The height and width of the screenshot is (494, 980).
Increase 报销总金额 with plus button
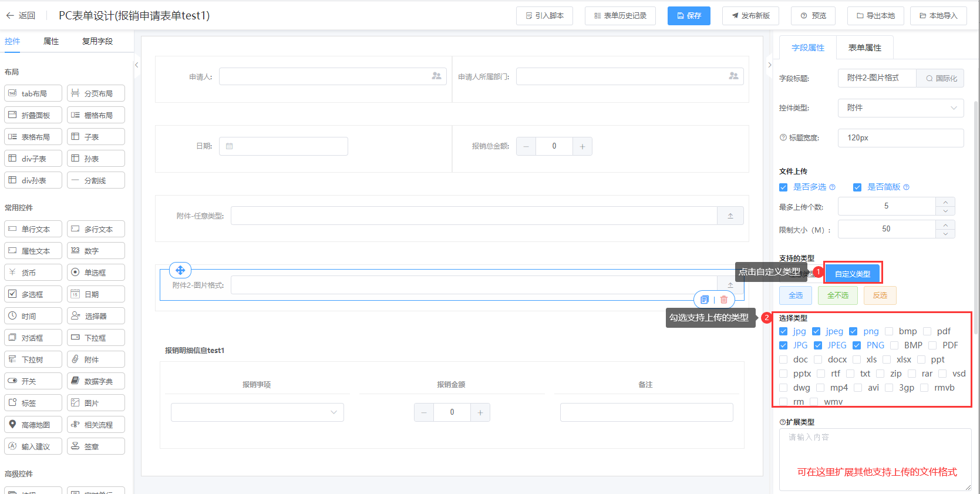pos(582,146)
